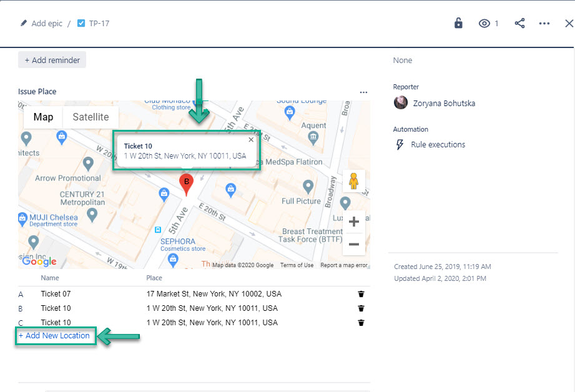Image resolution: width=575 pixels, height=392 pixels.
Task: Zoom out on the map
Action: [x=353, y=244]
